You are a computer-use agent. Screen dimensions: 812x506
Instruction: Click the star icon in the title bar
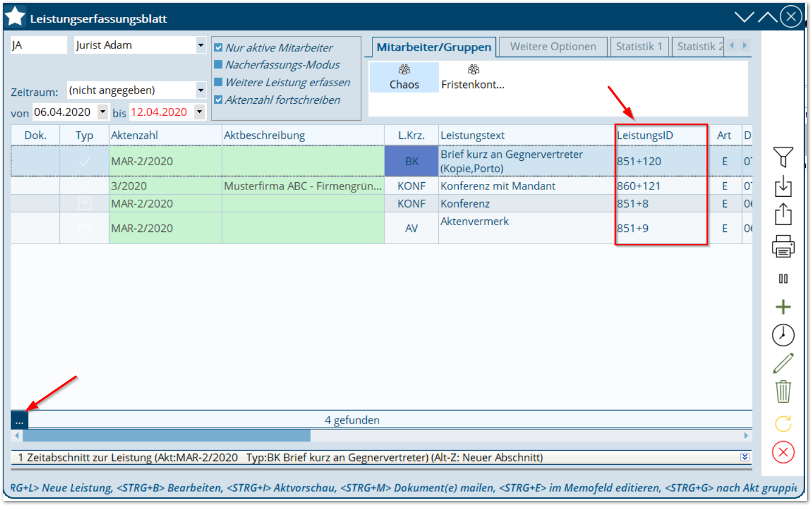click(x=15, y=17)
